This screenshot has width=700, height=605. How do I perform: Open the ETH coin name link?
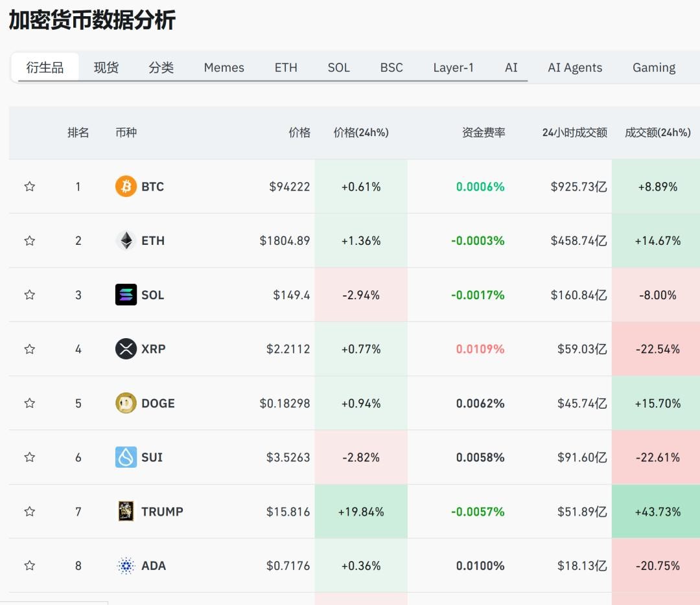pyautogui.click(x=153, y=241)
